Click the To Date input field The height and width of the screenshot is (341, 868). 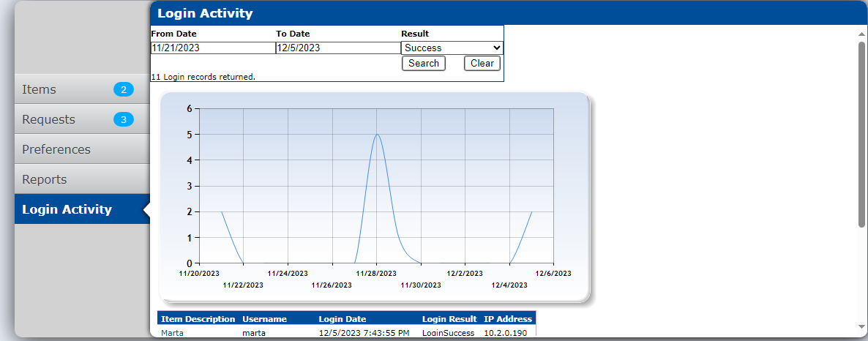337,48
